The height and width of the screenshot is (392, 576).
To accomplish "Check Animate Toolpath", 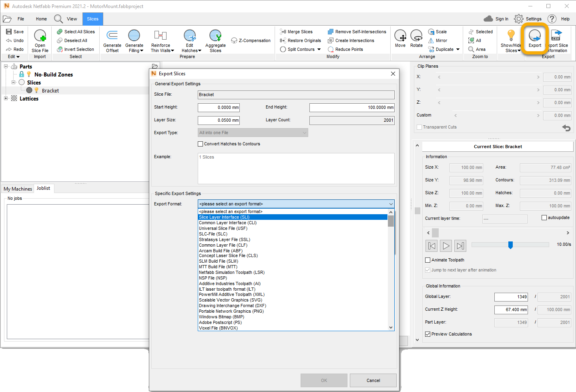I will click(427, 260).
